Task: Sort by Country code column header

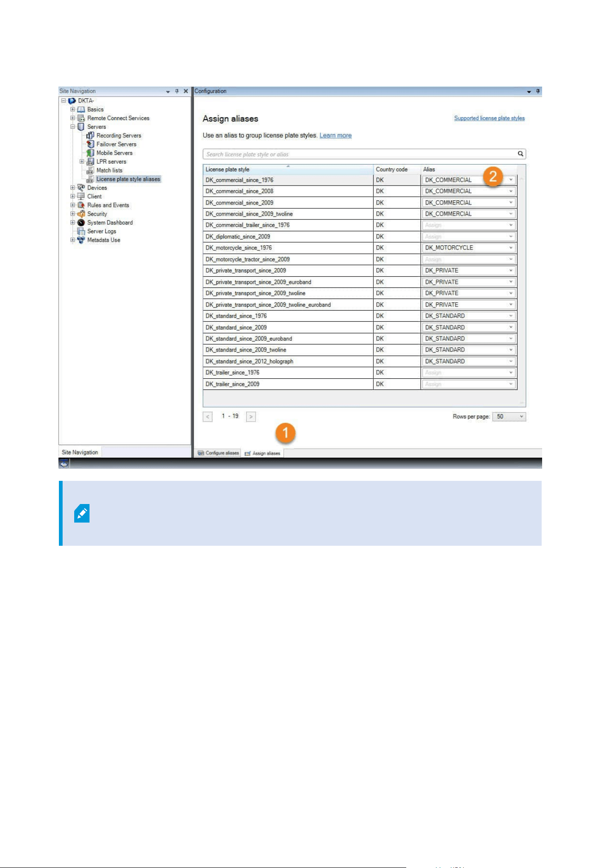Action: 397,169
